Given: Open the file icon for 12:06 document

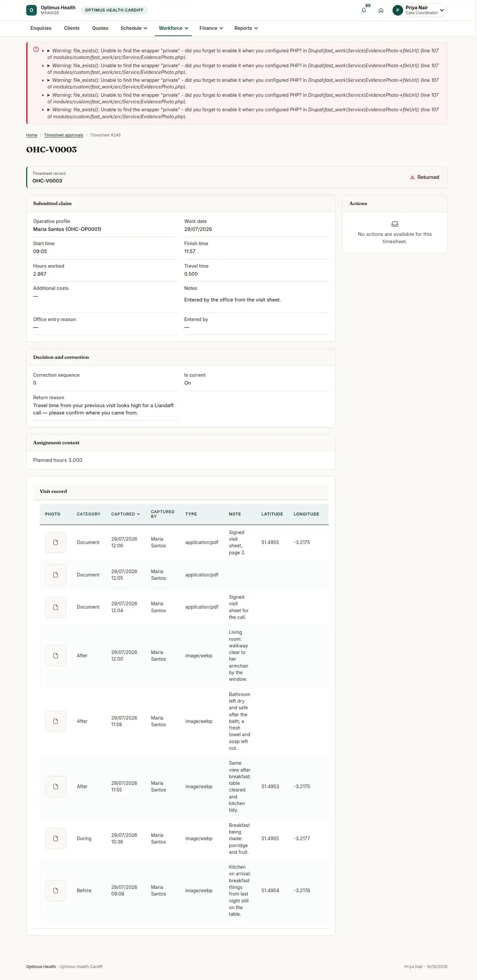Looking at the screenshot, I should click(56, 542).
